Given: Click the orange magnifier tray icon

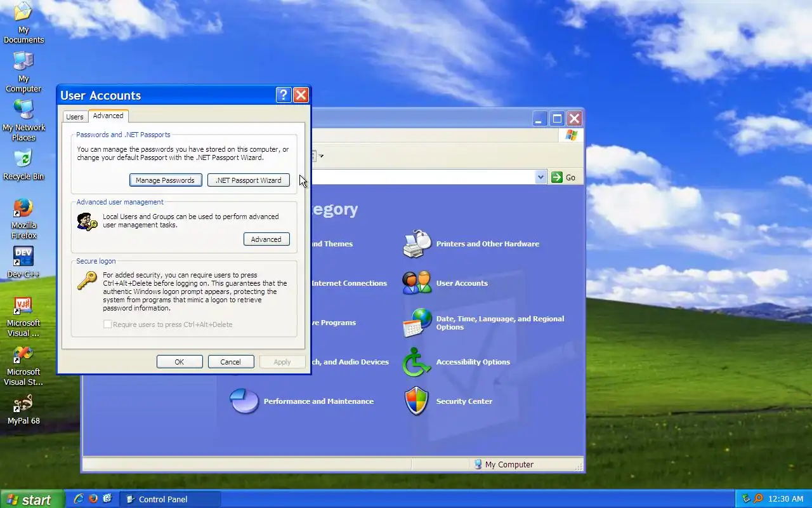Looking at the screenshot, I should [757, 499].
